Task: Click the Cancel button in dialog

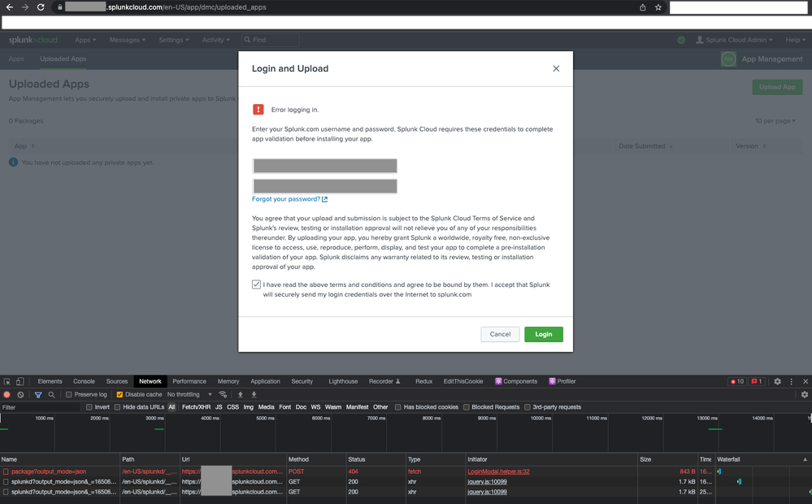Action: (500, 334)
